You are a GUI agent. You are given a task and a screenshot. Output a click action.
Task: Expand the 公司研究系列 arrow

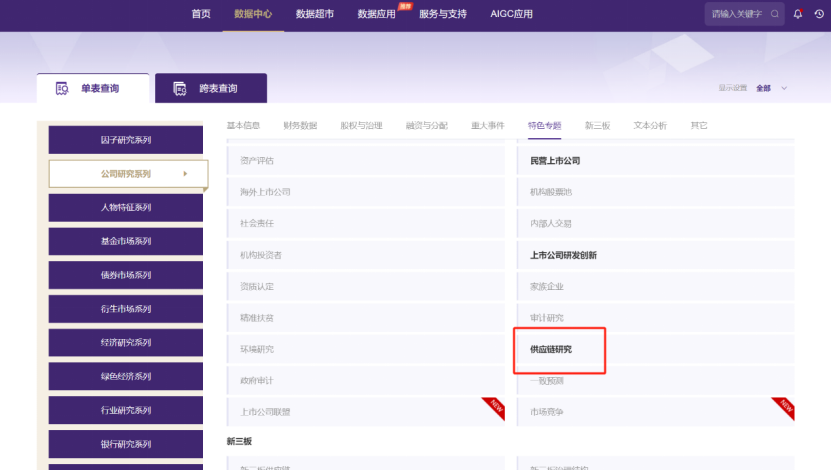pos(185,174)
